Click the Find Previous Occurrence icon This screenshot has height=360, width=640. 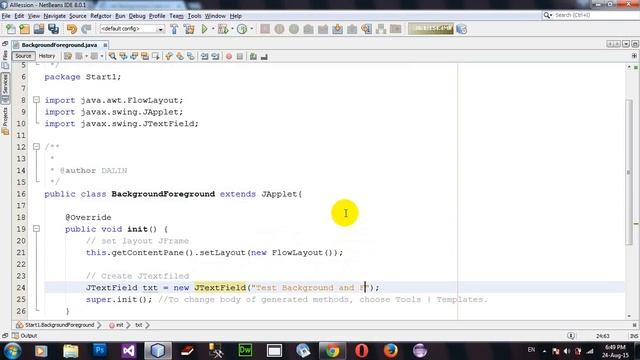tap(123, 56)
